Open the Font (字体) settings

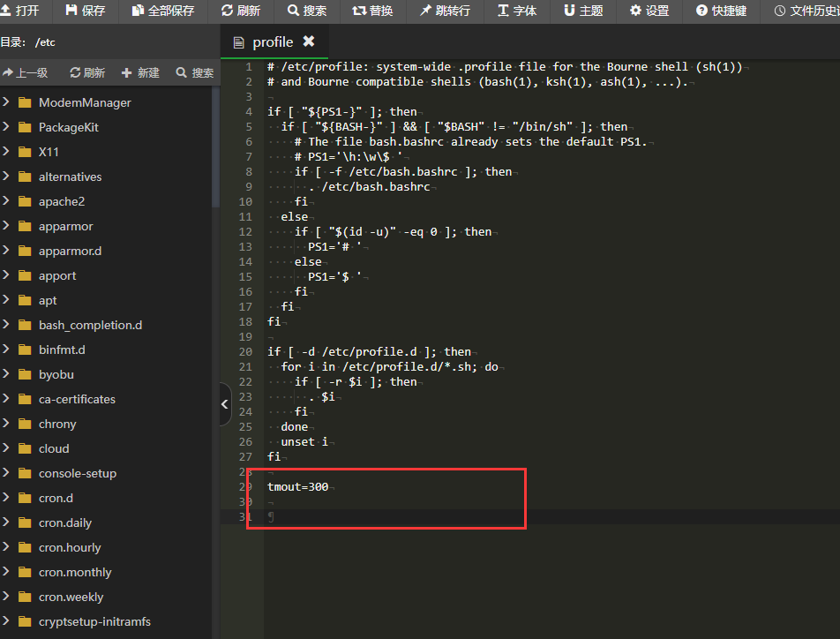pos(504,11)
